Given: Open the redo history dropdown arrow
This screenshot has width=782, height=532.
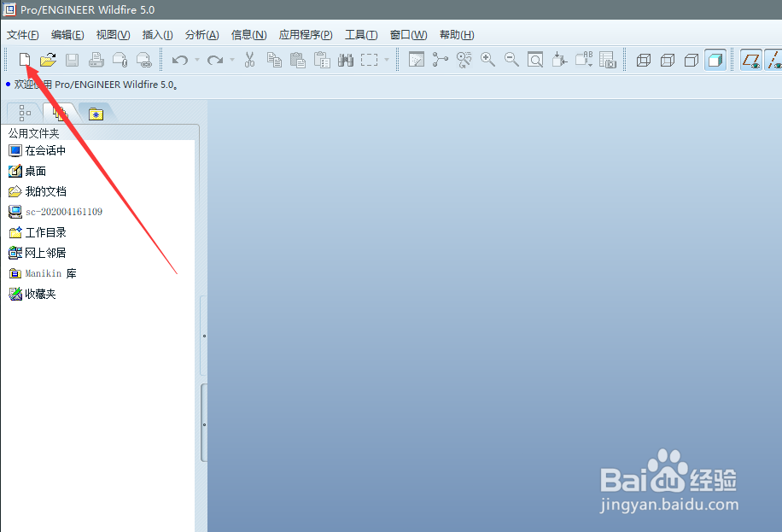Looking at the screenshot, I should click(x=232, y=60).
